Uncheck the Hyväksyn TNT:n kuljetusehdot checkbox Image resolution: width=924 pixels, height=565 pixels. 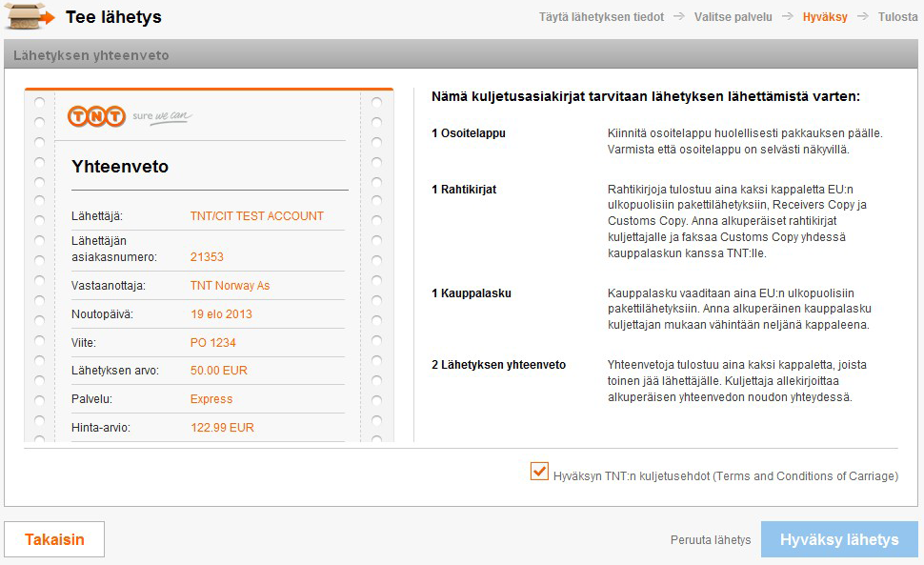[x=539, y=472]
